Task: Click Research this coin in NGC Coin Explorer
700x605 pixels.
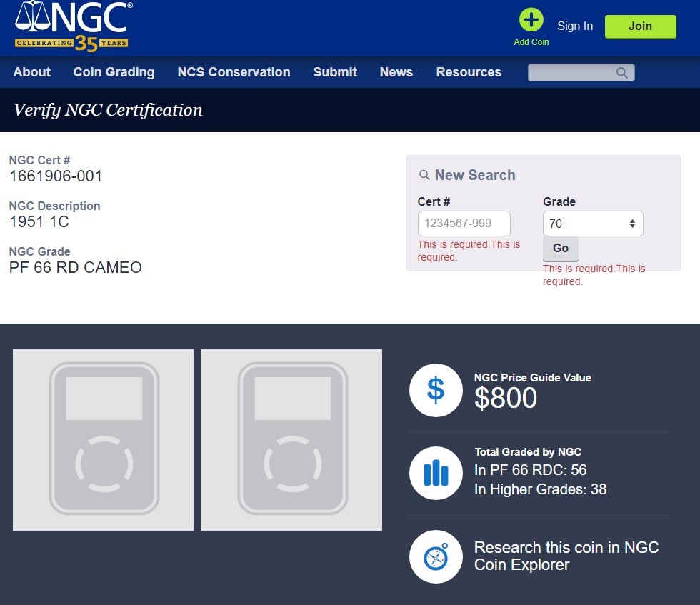Action: tap(566, 556)
